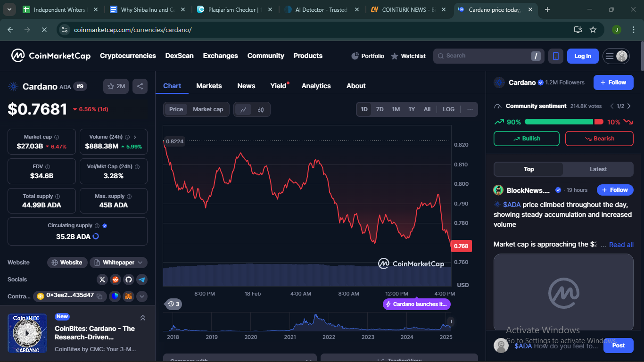Add token to MetaMask fox icon
The image size is (644, 362).
(129, 296)
